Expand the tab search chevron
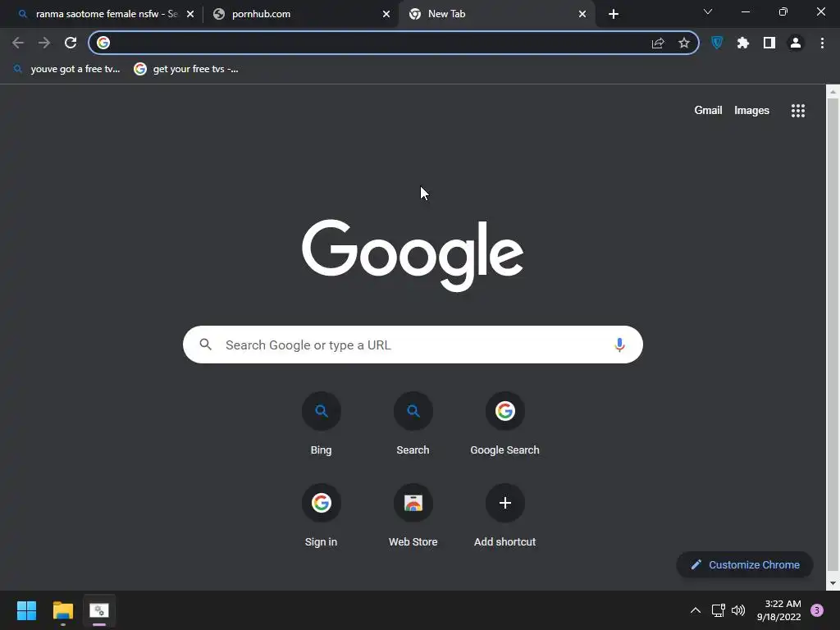 pos(708,11)
